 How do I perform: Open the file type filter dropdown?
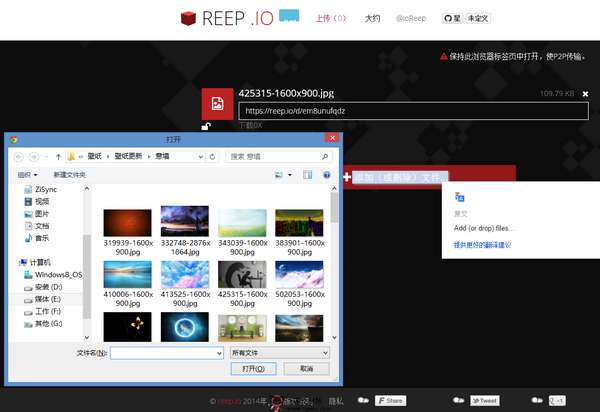point(279,353)
